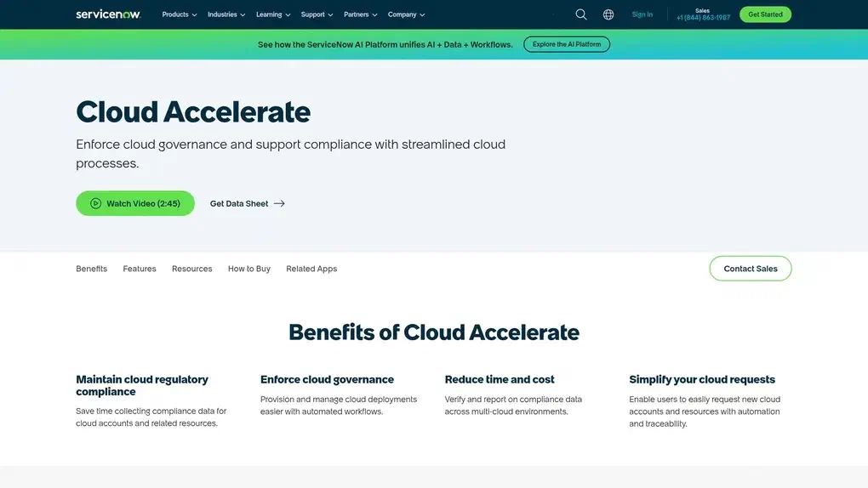The width and height of the screenshot is (868, 488).
Task: Expand the Support menu
Action: point(317,14)
